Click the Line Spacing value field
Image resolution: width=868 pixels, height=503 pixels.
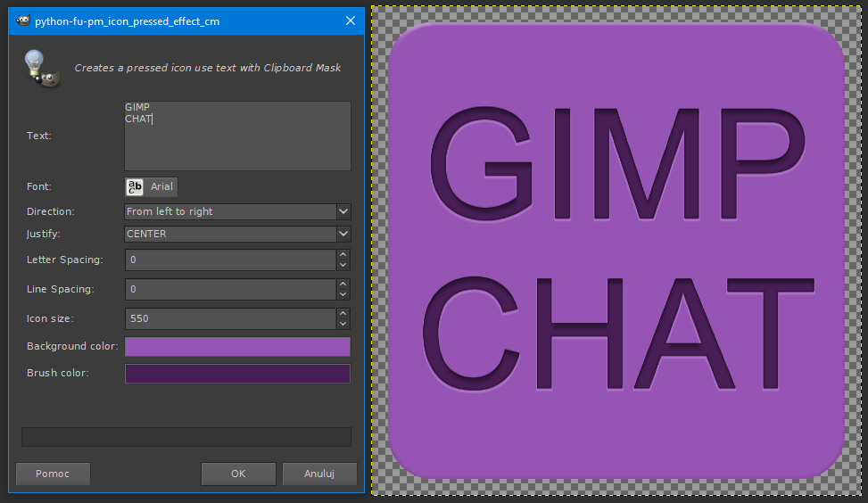pos(230,289)
